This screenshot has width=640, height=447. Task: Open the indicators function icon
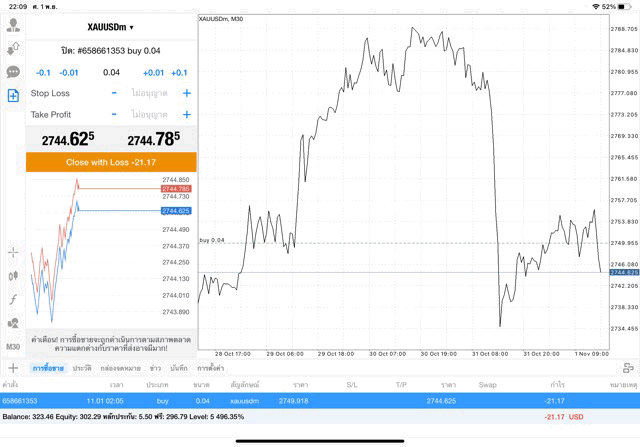tap(13, 299)
